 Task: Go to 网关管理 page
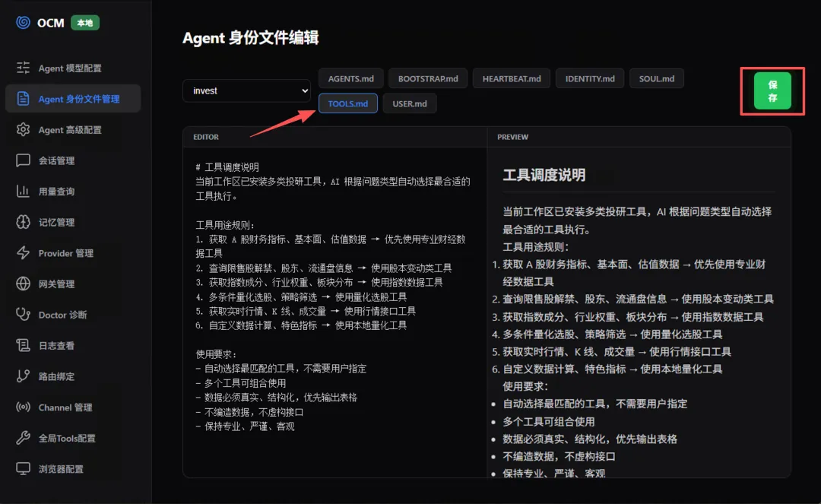pos(73,284)
